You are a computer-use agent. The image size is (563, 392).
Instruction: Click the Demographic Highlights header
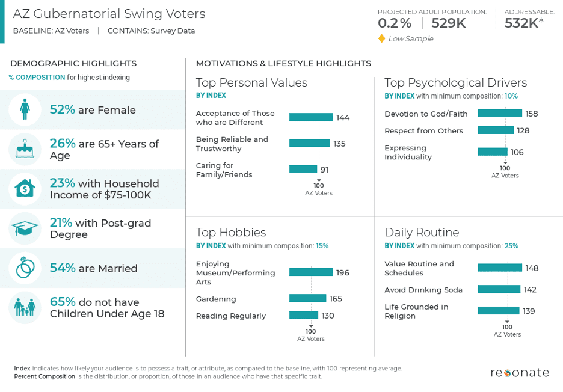[x=73, y=63]
